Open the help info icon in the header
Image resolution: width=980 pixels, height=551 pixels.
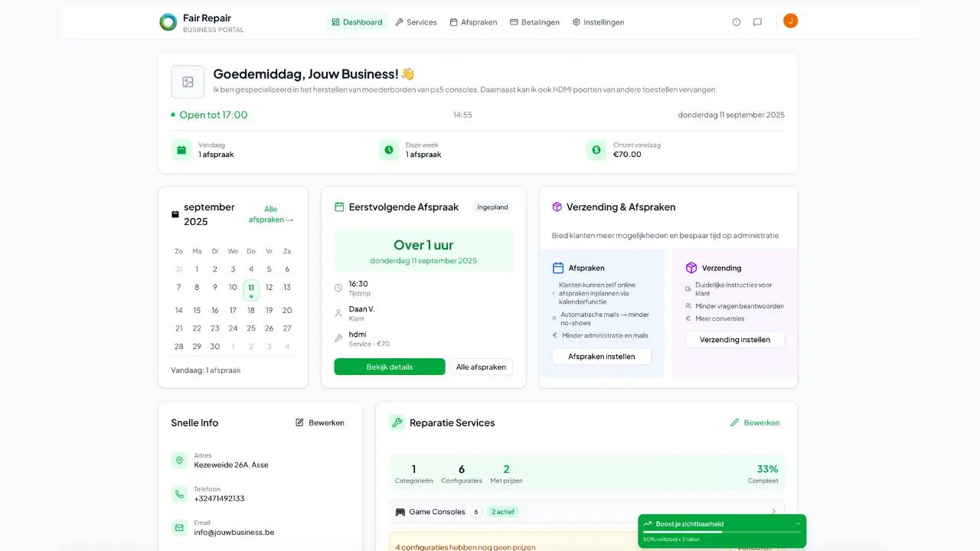point(736,21)
